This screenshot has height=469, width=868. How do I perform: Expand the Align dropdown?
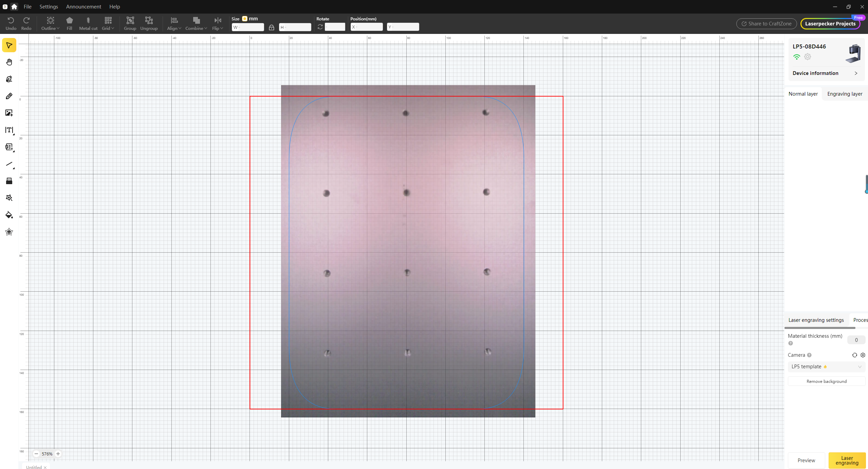tap(174, 23)
